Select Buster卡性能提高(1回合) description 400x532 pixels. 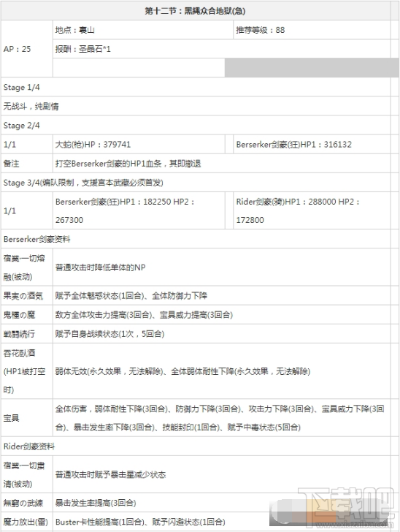pos(221,522)
